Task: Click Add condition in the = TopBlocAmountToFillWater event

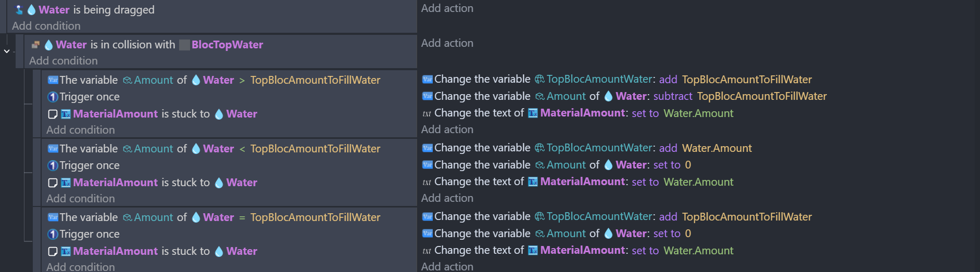Action: [81, 267]
